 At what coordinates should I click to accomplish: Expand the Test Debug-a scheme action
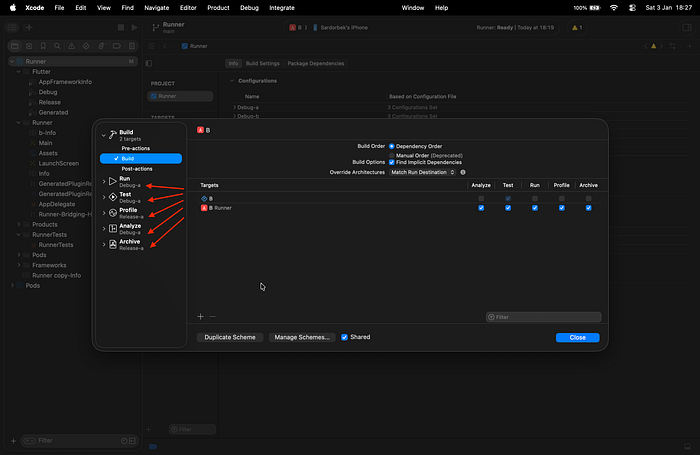coord(104,197)
